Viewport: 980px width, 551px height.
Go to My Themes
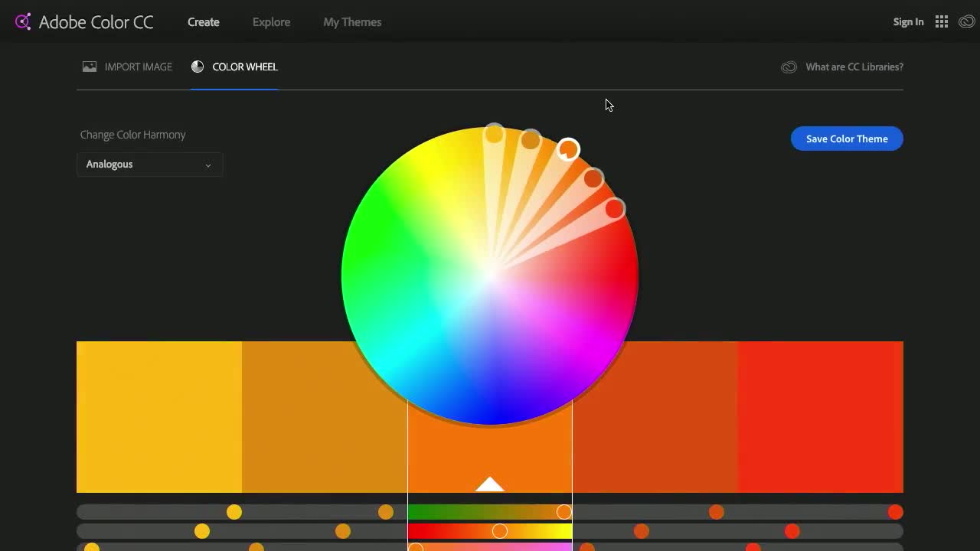pyautogui.click(x=352, y=21)
